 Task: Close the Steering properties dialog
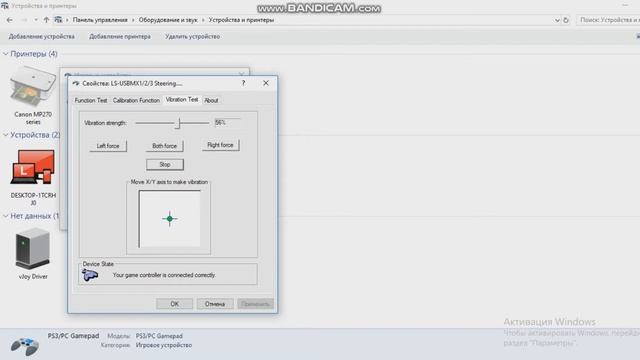point(266,83)
